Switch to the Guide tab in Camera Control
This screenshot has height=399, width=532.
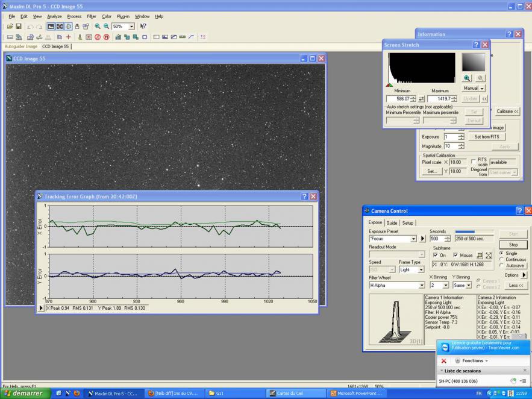point(392,223)
